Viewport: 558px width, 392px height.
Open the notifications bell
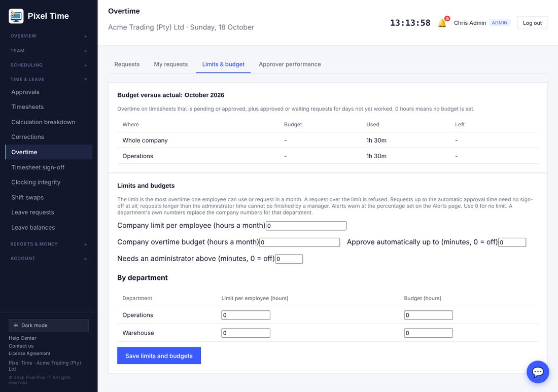tap(442, 23)
